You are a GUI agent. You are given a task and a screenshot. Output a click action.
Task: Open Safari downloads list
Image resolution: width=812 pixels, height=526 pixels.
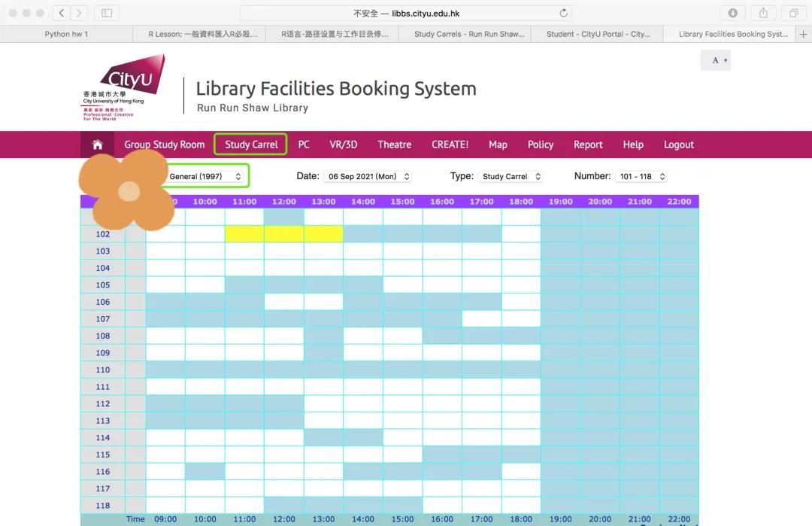tap(732, 13)
